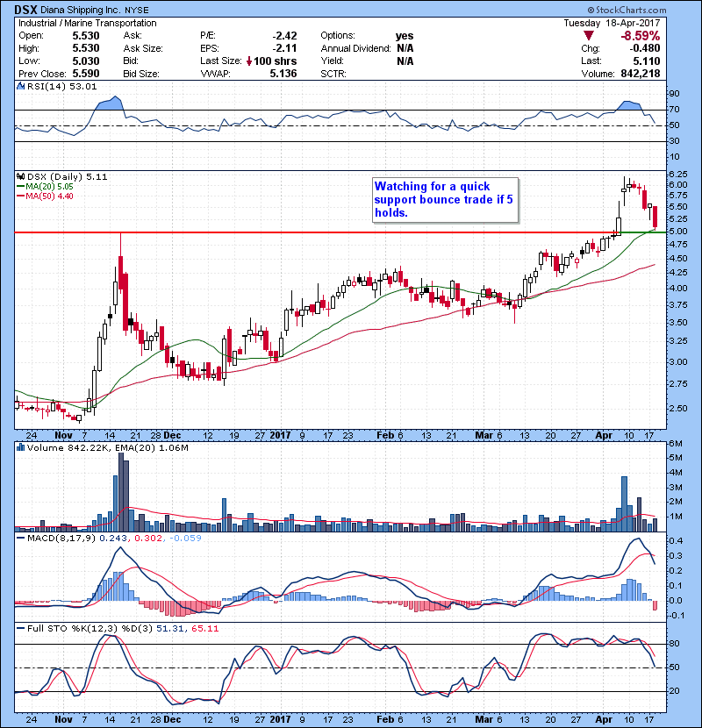Click the Bid Size label

pos(141,74)
